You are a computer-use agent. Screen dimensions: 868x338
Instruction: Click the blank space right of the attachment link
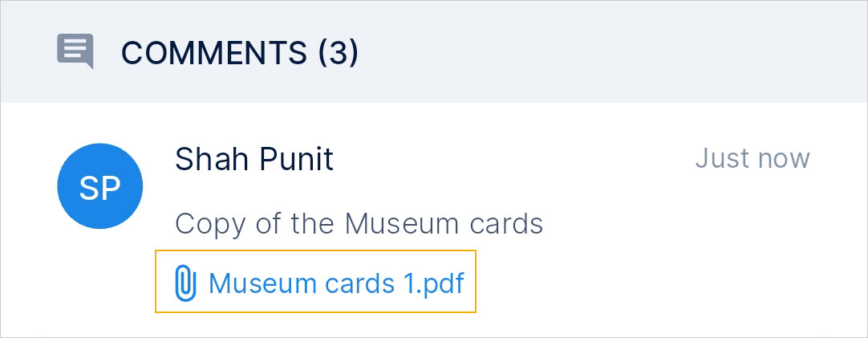click(x=642, y=283)
